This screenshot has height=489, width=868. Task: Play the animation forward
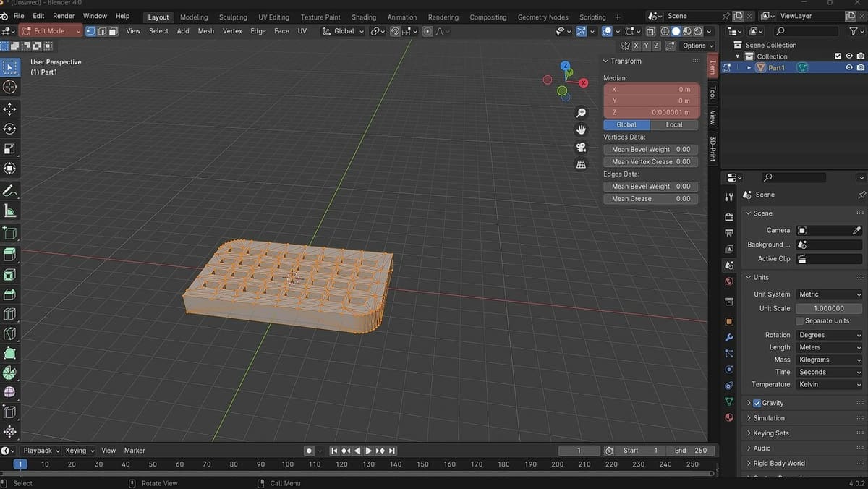[369, 451]
